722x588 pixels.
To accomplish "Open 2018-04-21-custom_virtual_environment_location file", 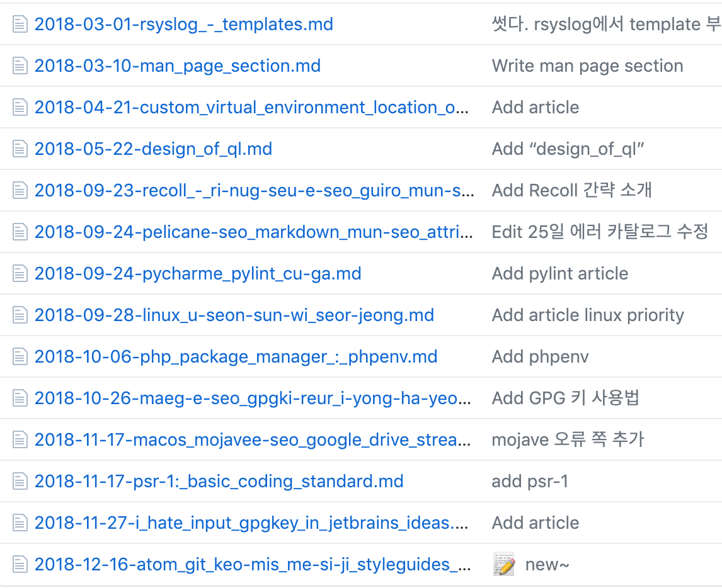I will point(251,107).
